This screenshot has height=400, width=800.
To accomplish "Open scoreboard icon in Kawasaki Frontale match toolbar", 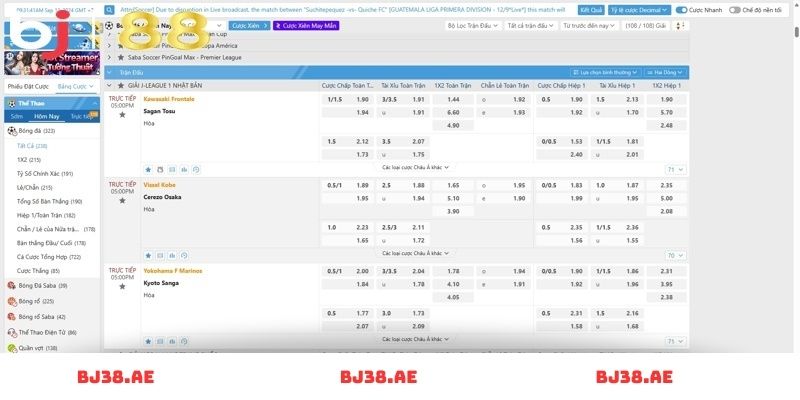I will pyautogui.click(x=172, y=169).
